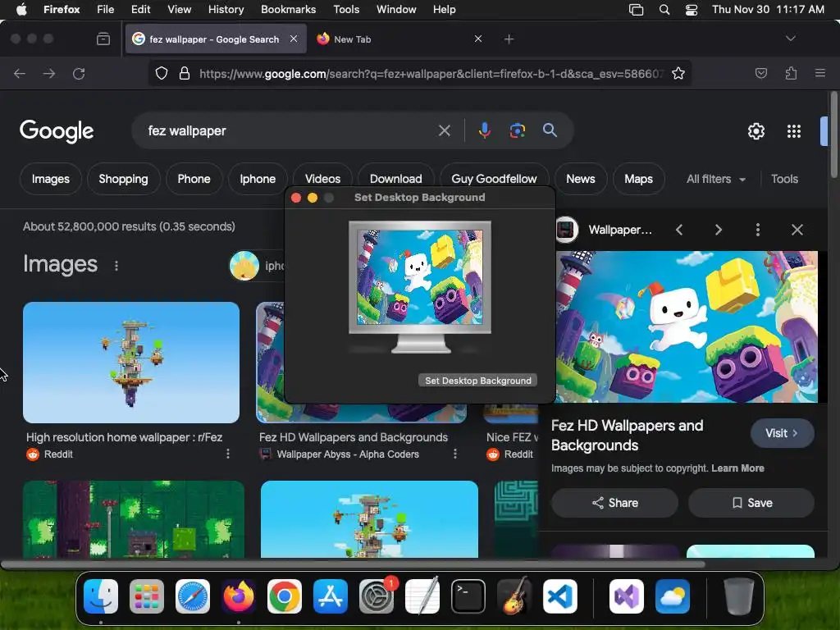Open the Tools search options
Screen dimensions: 840x630
tap(784, 179)
